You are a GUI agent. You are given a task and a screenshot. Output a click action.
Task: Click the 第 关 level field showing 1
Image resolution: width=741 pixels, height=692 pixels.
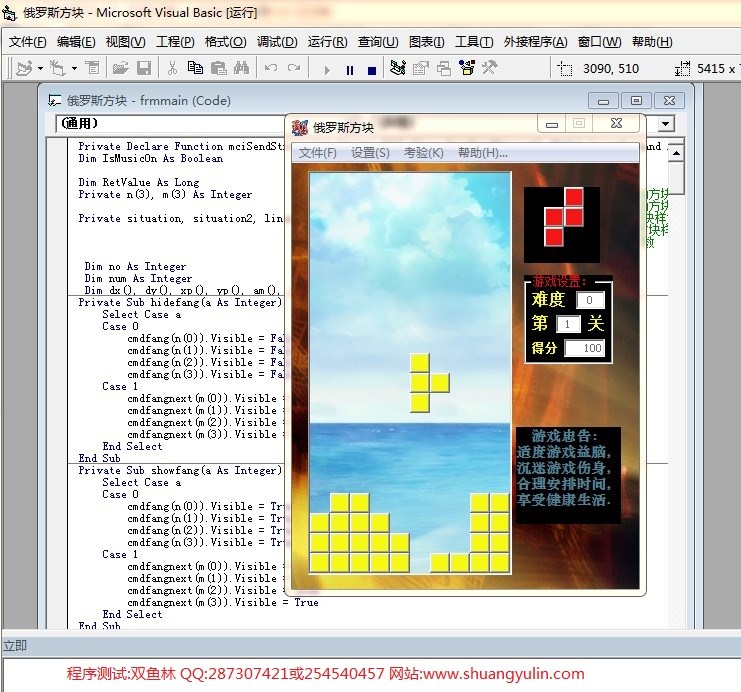(x=568, y=324)
